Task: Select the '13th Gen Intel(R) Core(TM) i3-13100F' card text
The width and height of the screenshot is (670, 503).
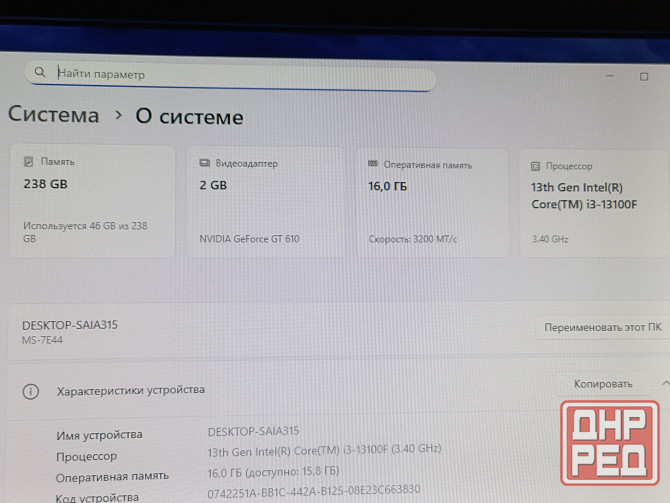Action: coord(584,196)
